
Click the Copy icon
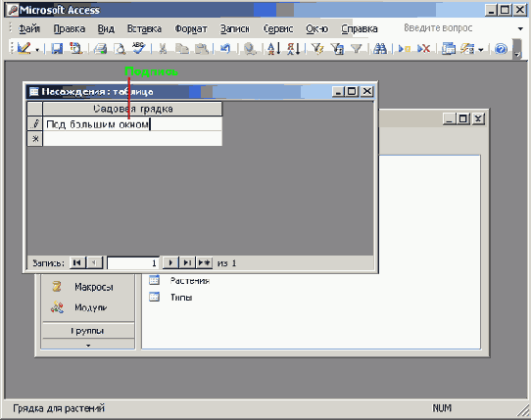[182, 49]
